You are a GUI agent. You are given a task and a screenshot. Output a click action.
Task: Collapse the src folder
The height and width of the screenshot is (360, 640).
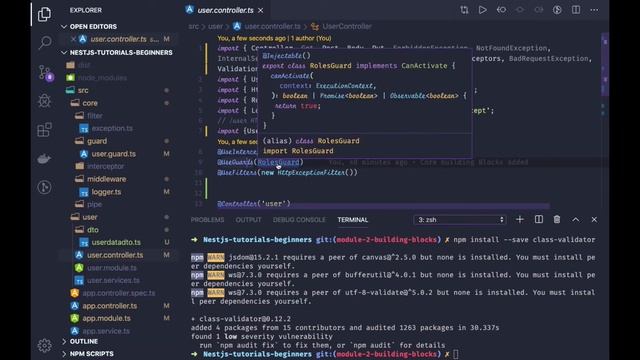point(83,90)
